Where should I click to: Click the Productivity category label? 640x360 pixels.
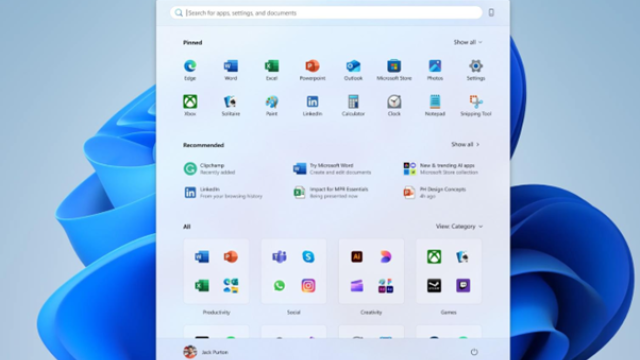coord(216,312)
